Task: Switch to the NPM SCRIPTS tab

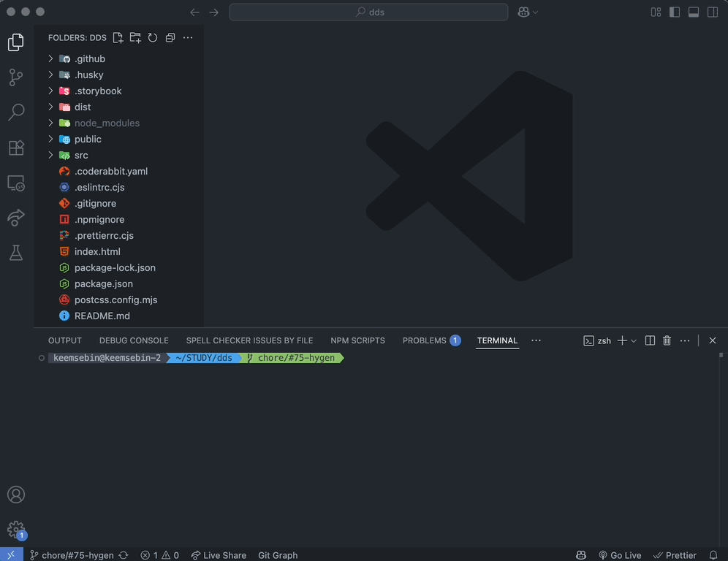Action: pyautogui.click(x=357, y=340)
